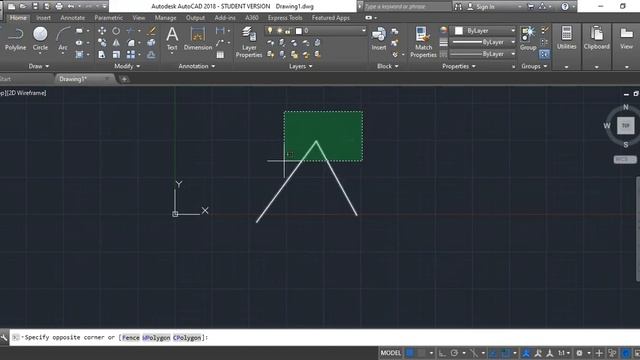
Task: Open the Output ribbon tab
Action: click(x=195, y=18)
